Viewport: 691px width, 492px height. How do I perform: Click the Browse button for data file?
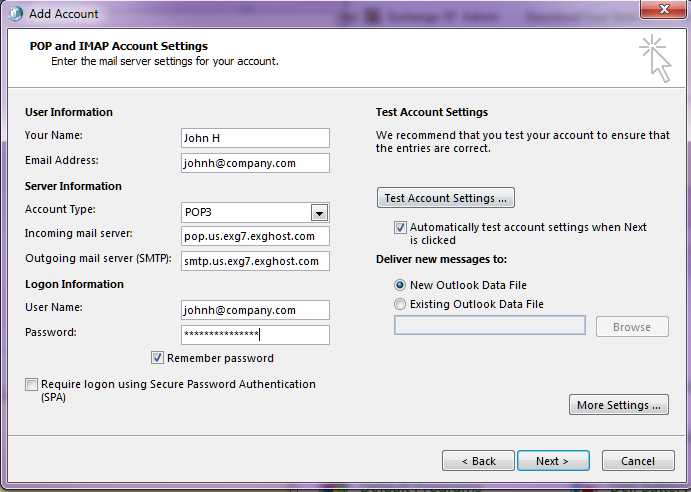click(631, 326)
